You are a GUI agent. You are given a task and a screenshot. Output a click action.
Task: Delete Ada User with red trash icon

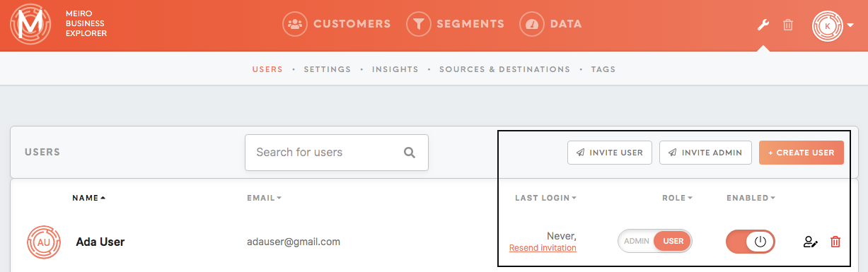pyautogui.click(x=835, y=242)
